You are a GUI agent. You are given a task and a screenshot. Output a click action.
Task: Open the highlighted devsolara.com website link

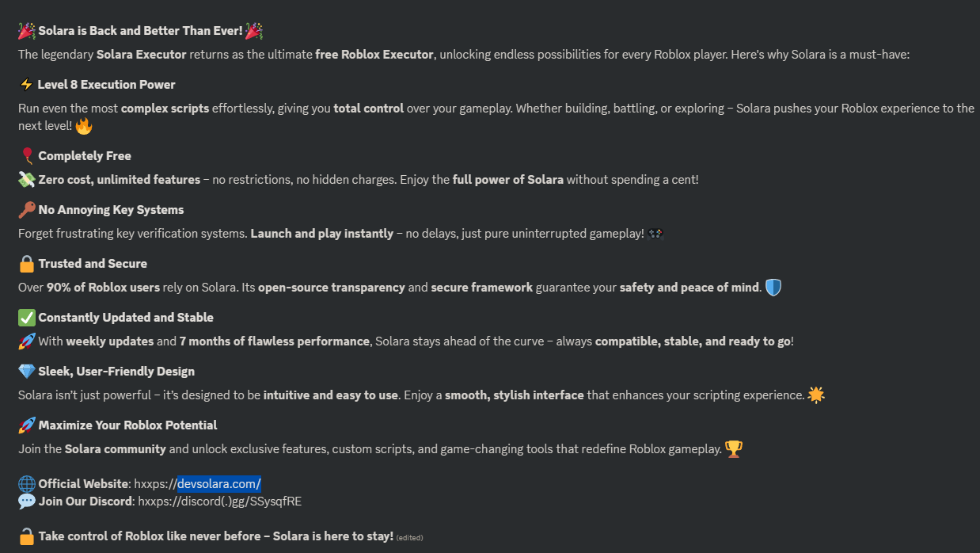[x=218, y=484]
